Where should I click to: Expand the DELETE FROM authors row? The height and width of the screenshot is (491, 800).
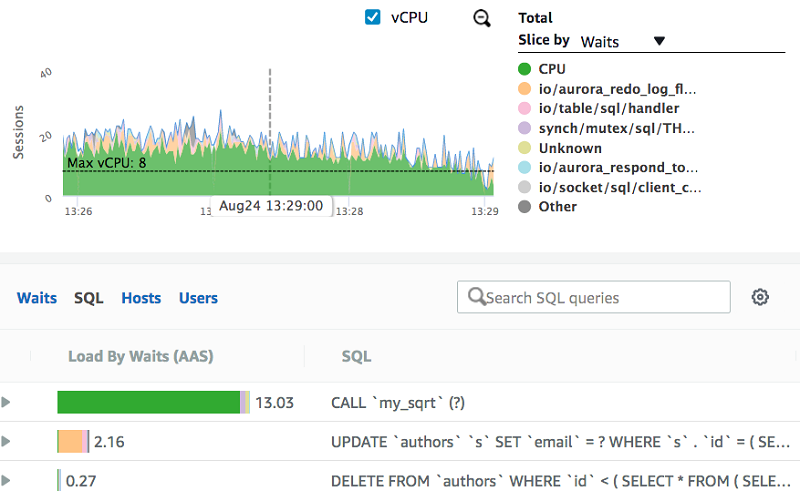click(6, 480)
